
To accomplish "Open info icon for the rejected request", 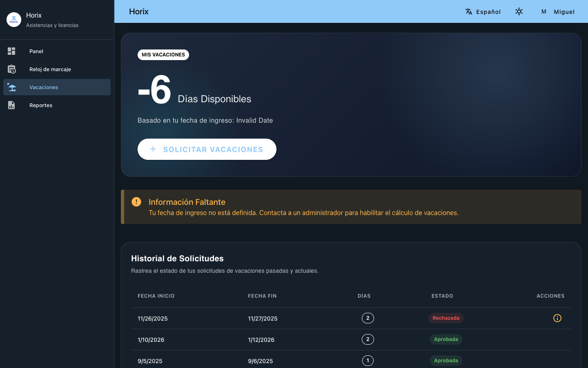I will click(557, 318).
